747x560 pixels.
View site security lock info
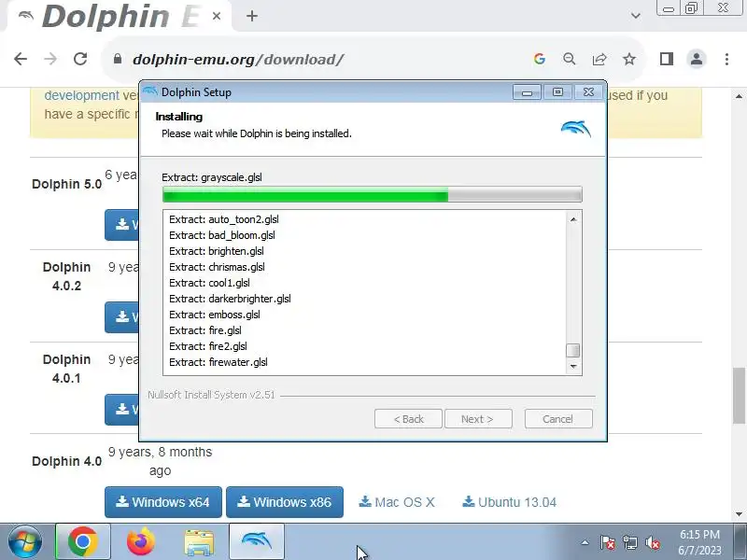pos(118,59)
